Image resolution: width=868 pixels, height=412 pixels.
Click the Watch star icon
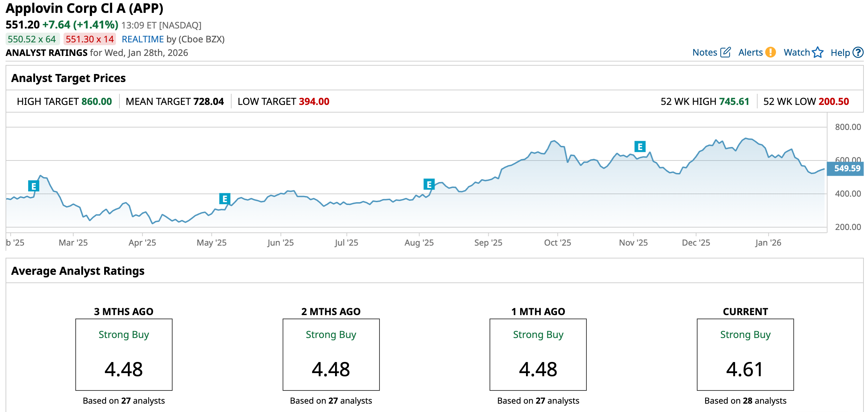click(x=818, y=52)
